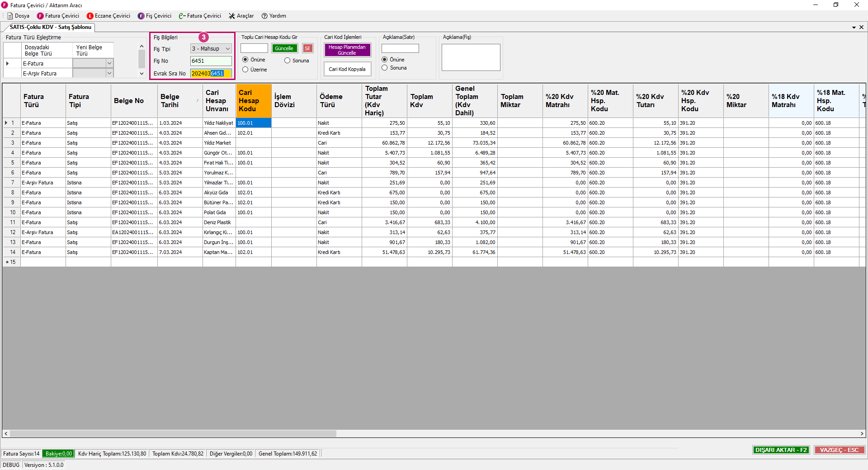Click the Hesap Planımdan Güncelle button
The height and width of the screenshot is (470, 868).
[x=347, y=50]
